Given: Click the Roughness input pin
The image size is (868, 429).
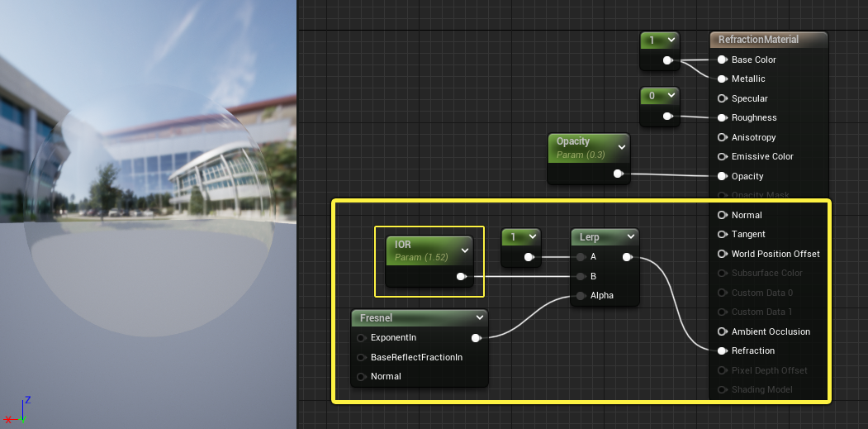Looking at the screenshot, I should pyautogui.click(x=722, y=117).
